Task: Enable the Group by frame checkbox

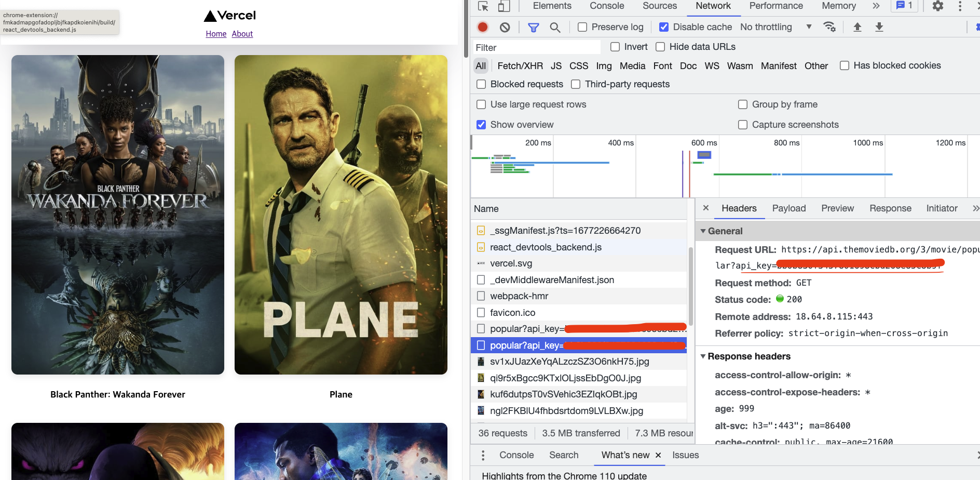Action: pos(743,104)
